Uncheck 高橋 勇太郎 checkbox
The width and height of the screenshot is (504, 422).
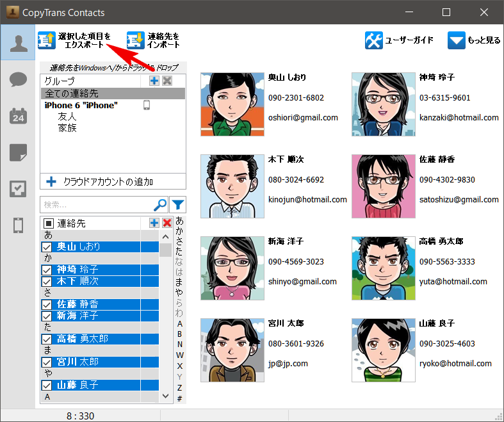pos(47,339)
